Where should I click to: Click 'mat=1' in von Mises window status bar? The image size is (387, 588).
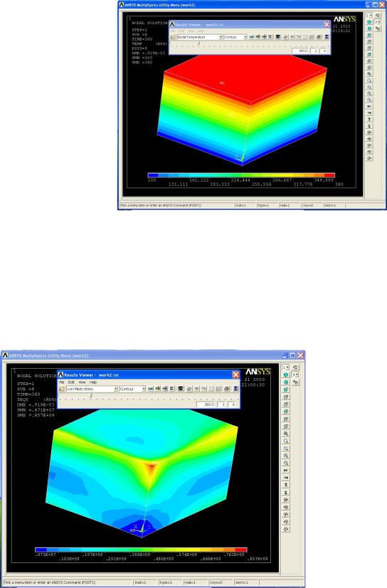click(140, 582)
